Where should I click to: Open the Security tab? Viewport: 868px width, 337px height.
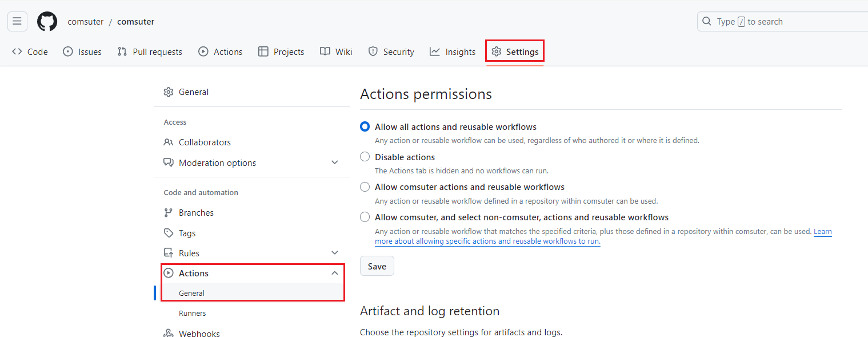[x=391, y=51]
